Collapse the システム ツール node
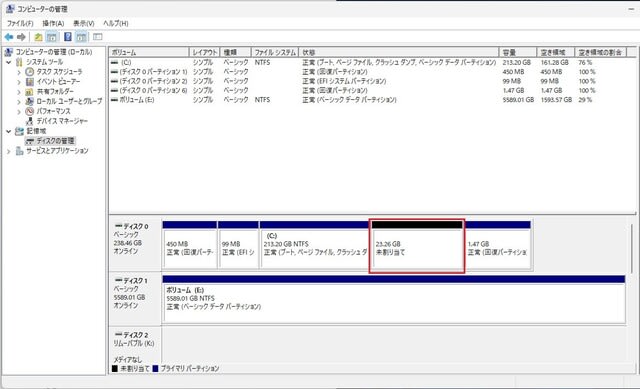The width and height of the screenshot is (640, 389). 9,62
